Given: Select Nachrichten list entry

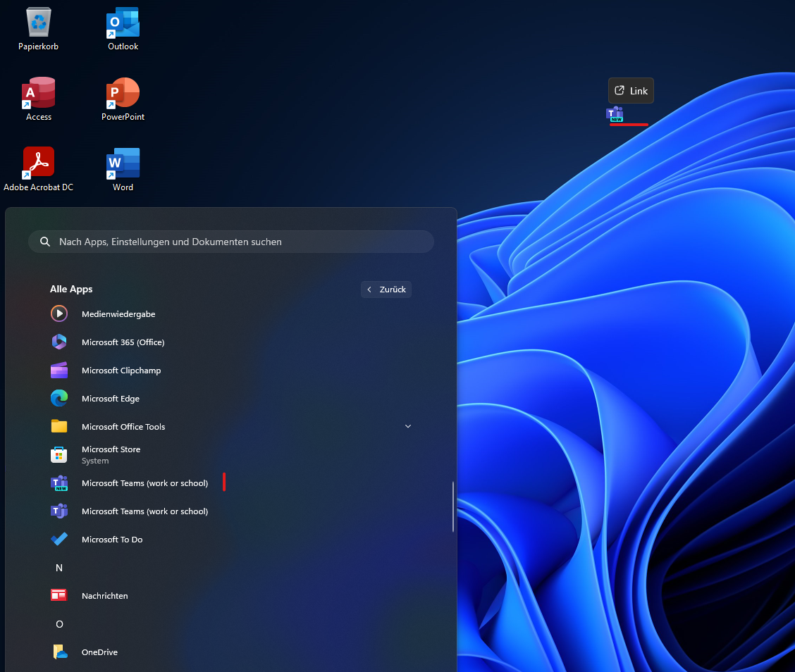Looking at the screenshot, I should (x=232, y=595).
